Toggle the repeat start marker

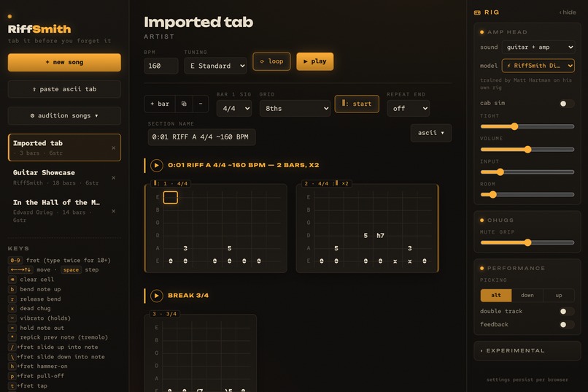(357, 104)
